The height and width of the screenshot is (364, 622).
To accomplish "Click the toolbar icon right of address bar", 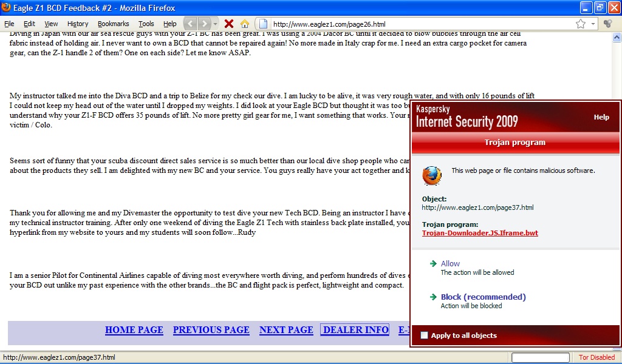I will pyautogui.click(x=607, y=24).
